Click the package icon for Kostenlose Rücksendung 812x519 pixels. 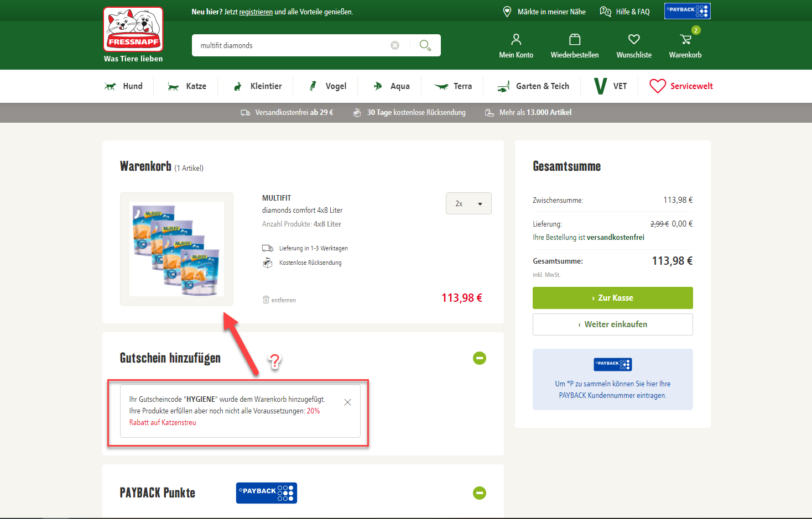point(268,263)
